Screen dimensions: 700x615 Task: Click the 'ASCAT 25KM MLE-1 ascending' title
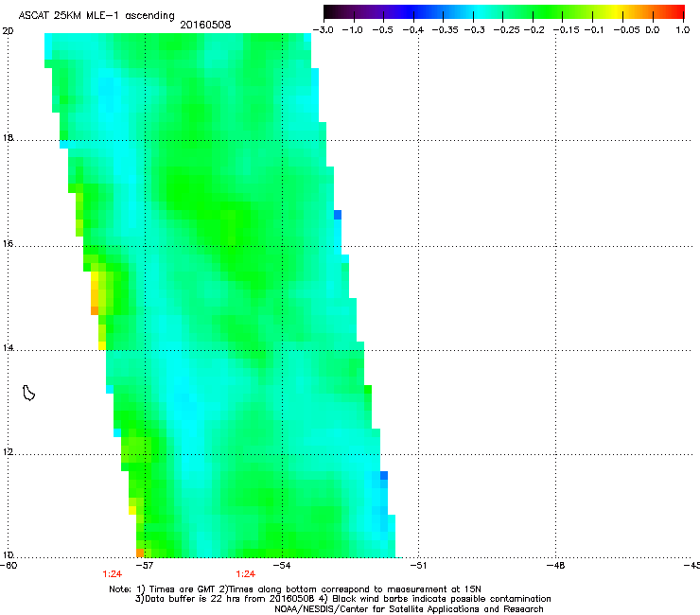tap(96, 15)
